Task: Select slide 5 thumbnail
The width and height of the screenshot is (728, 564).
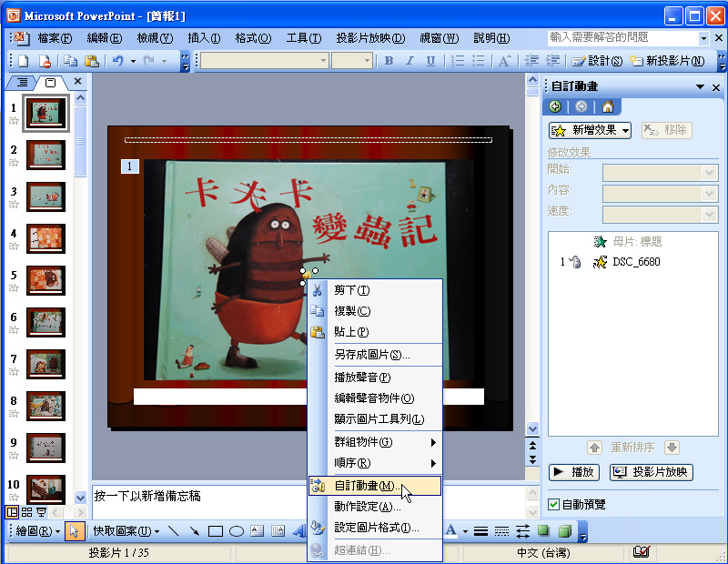Action: [x=45, y=280]
